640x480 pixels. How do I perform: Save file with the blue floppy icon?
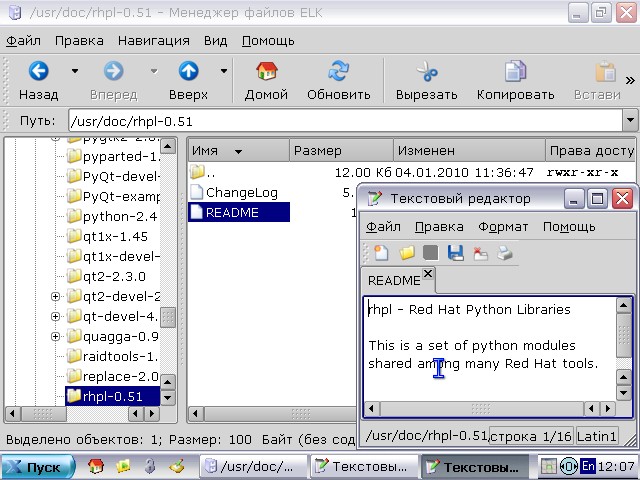pos(456,253)
